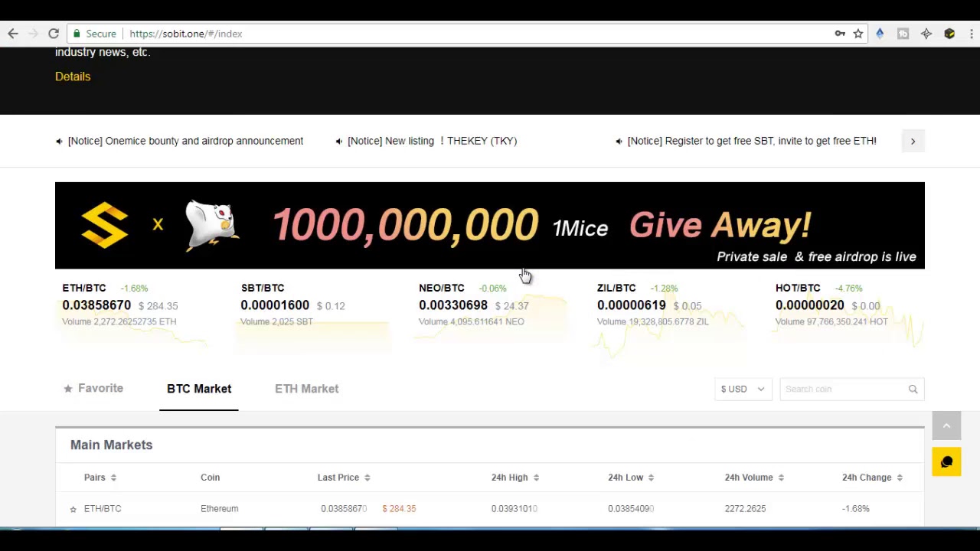
Task: Sort by Last Price arrows
Action: coord(367,478)
